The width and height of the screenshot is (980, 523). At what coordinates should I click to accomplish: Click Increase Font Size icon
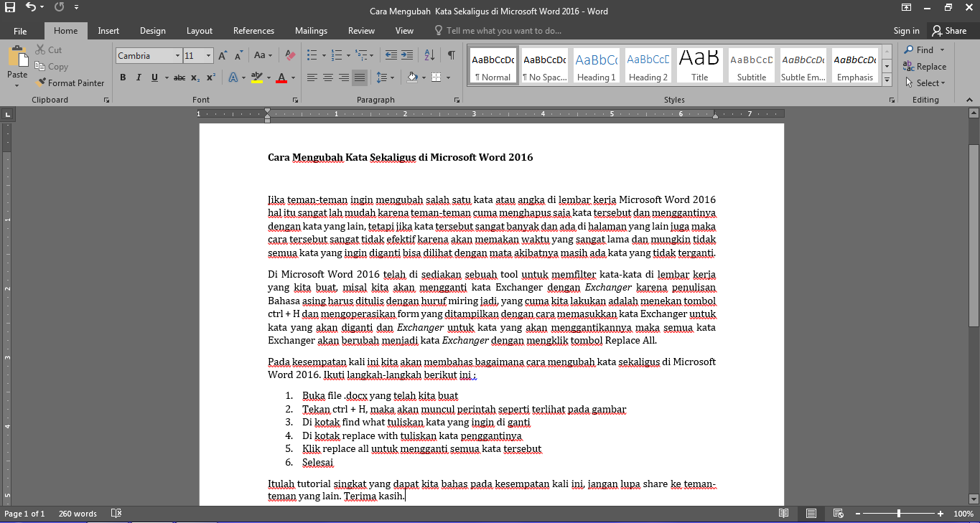223,55
